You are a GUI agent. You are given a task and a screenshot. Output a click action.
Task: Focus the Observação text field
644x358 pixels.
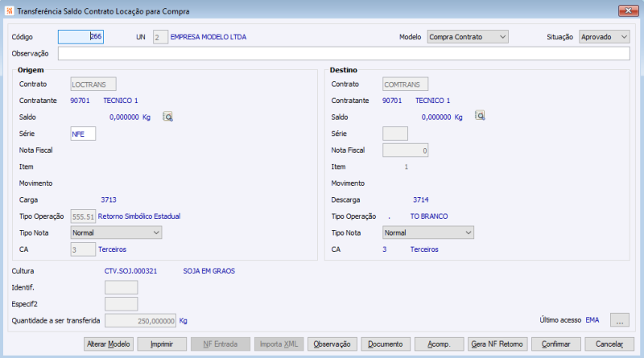[x=344, y=53]
